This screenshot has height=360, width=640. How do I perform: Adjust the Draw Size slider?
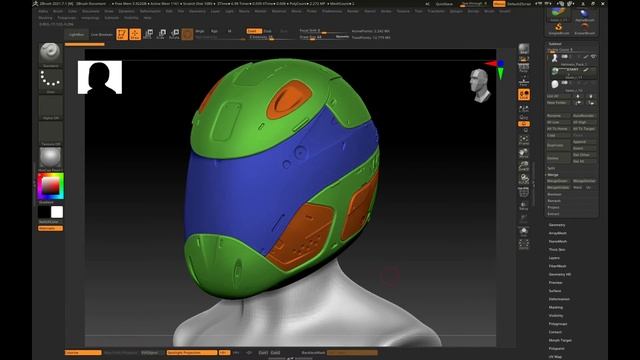(x=324, y=37)
